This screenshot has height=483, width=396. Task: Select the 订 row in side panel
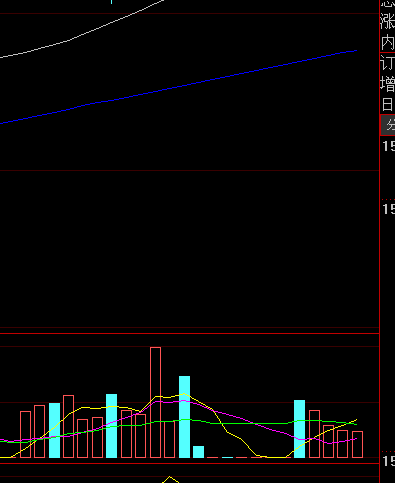388,63
